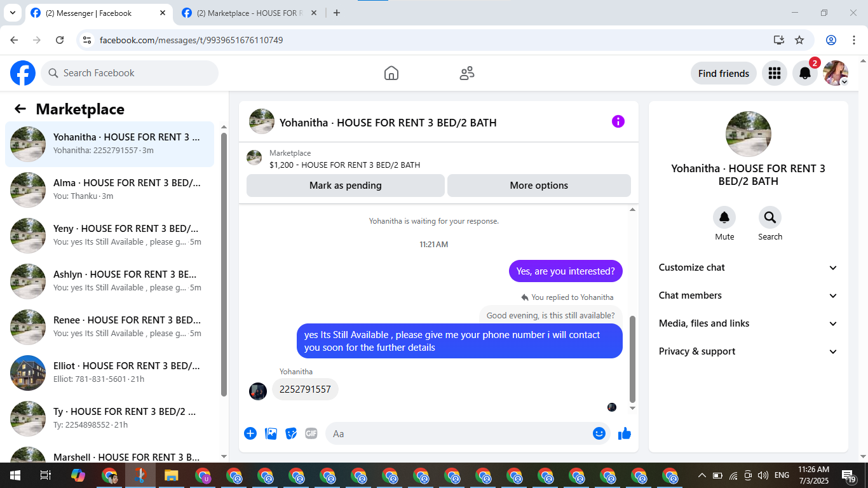Screen dimensions: 868x488
Task: Click 'Good evening, is this still available?' quote
Action: [550, 315]
